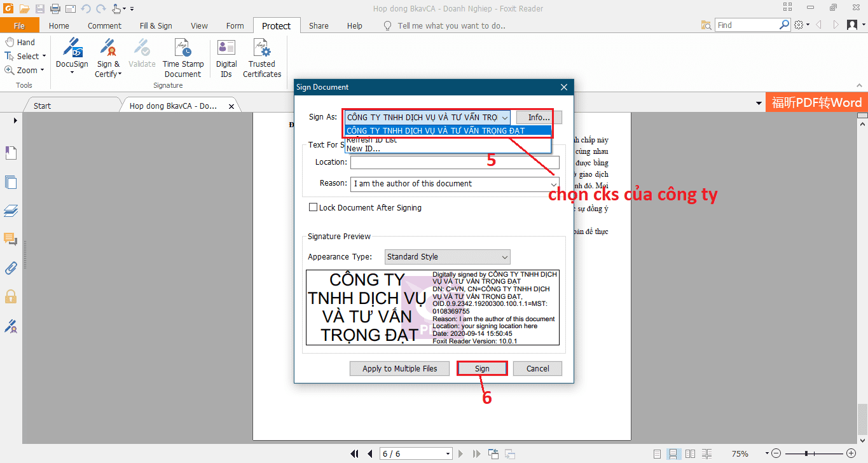This screenshot has width=868, height=463.
Task: Open the Digital Signatures panel in sidebar
Action: tap(11, 326)
